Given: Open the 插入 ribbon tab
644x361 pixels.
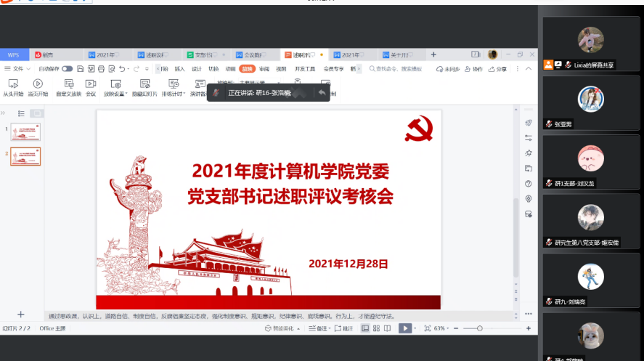Looking at the screenshot, I should point(179,69).
